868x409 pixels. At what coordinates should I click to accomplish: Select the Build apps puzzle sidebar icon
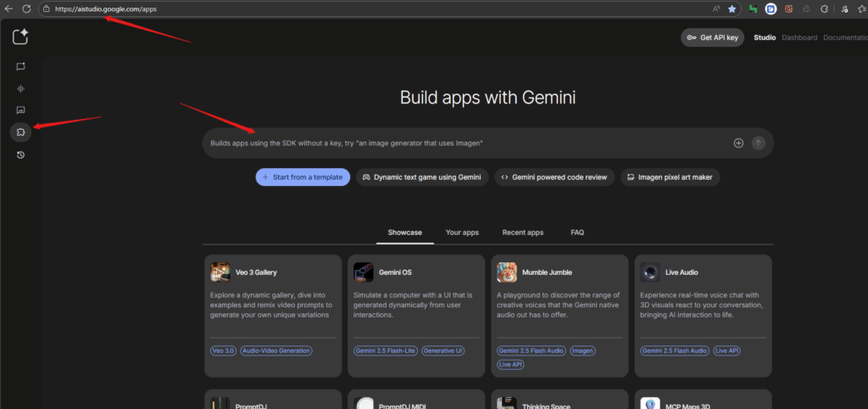tap(20, 132)
